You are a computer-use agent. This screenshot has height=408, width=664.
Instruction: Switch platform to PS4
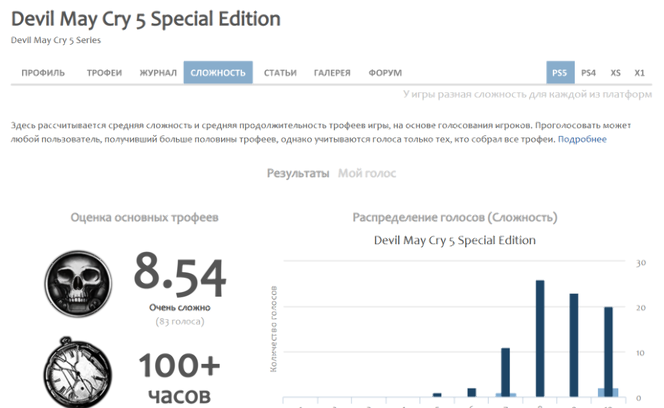[588, 73]
